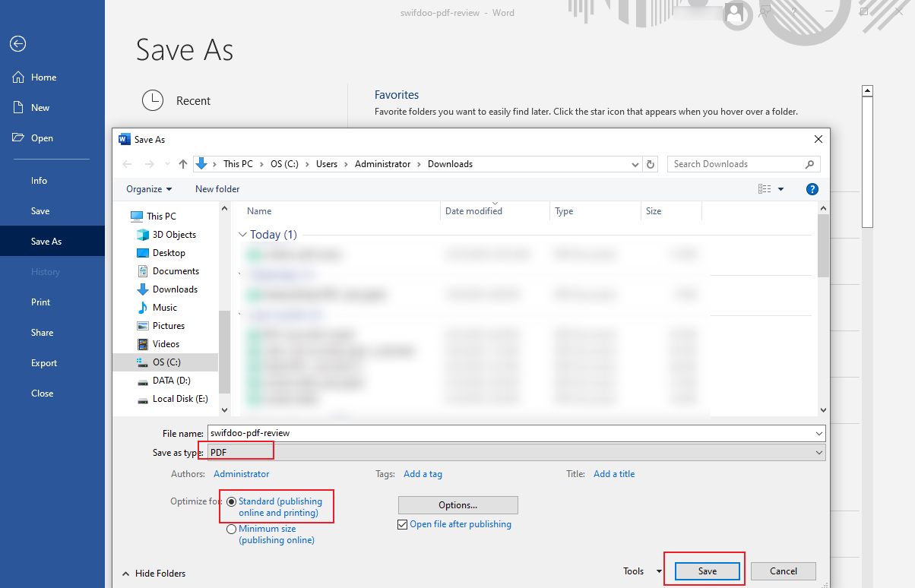Click the Options... button
Viewport: 915px width, 588px height.
[457, 504]
